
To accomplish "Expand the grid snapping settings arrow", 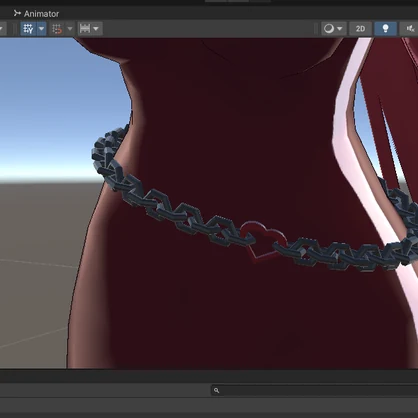I will pyautogui.click(x=70, y=29).
